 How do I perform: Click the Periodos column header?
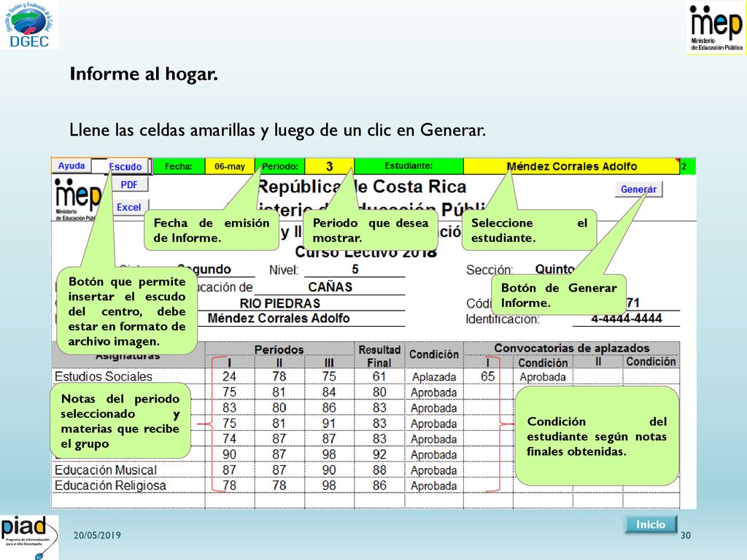279,349
